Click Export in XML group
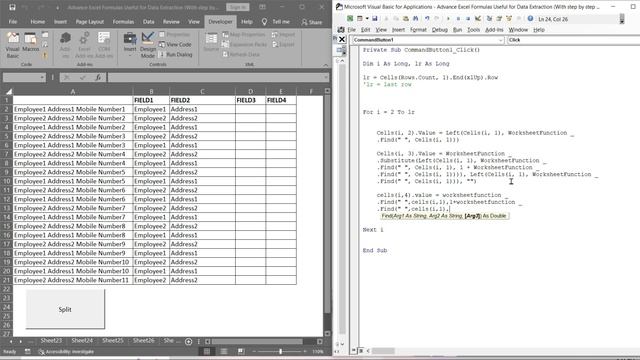The height and width of the screenshot is (360, 640). pos(283,44)
